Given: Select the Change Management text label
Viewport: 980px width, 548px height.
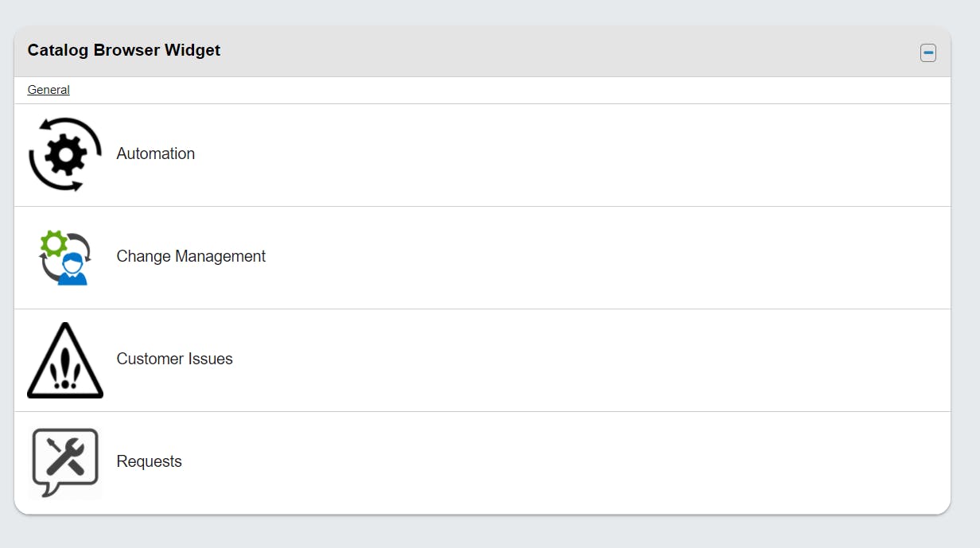Looking at the screenshot, I should pyautogui.click(x=191, y=256).
